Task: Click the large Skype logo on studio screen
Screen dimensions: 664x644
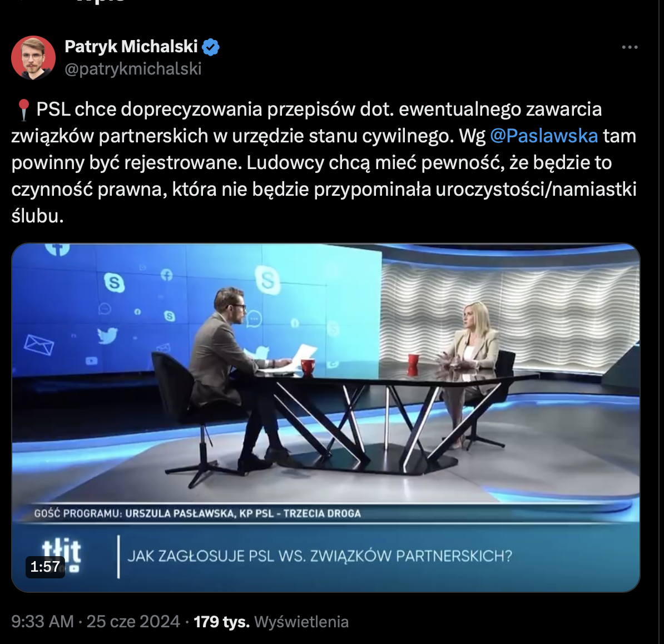Action: point(267,280)
